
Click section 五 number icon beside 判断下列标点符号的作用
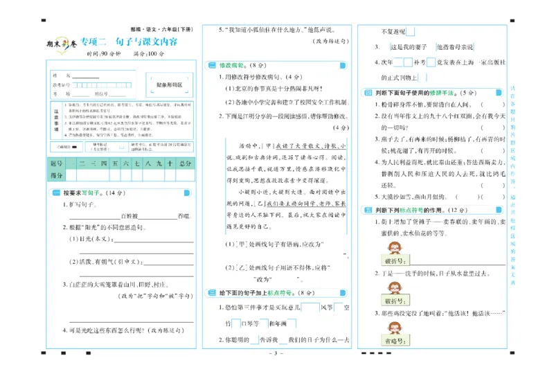[x=368, y=210]
